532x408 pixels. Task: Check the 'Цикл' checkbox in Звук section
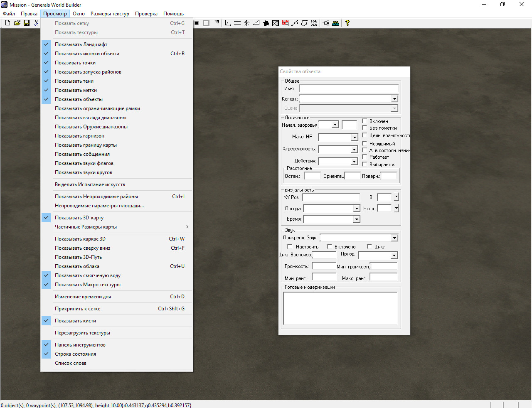pos(369,247)
